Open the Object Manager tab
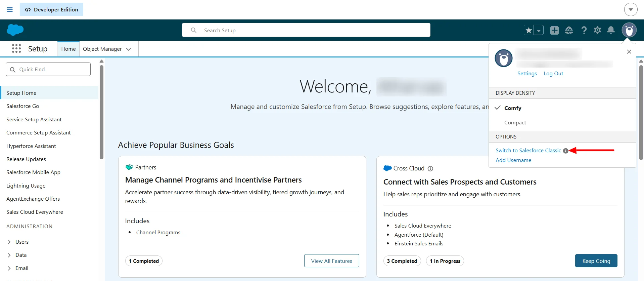 click(102, 49)
